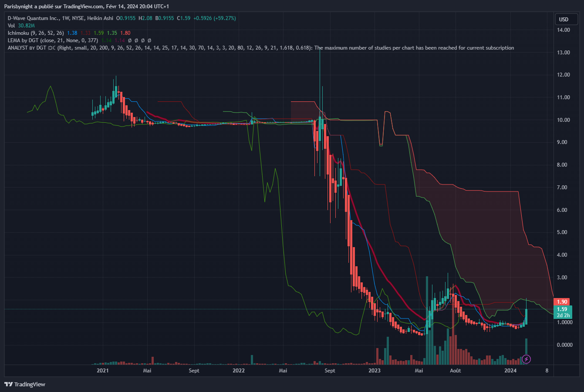The width and height of the screenshot is (584, 392).
Task: Click the 2021 label on time axis
Action: coord(102,371)
